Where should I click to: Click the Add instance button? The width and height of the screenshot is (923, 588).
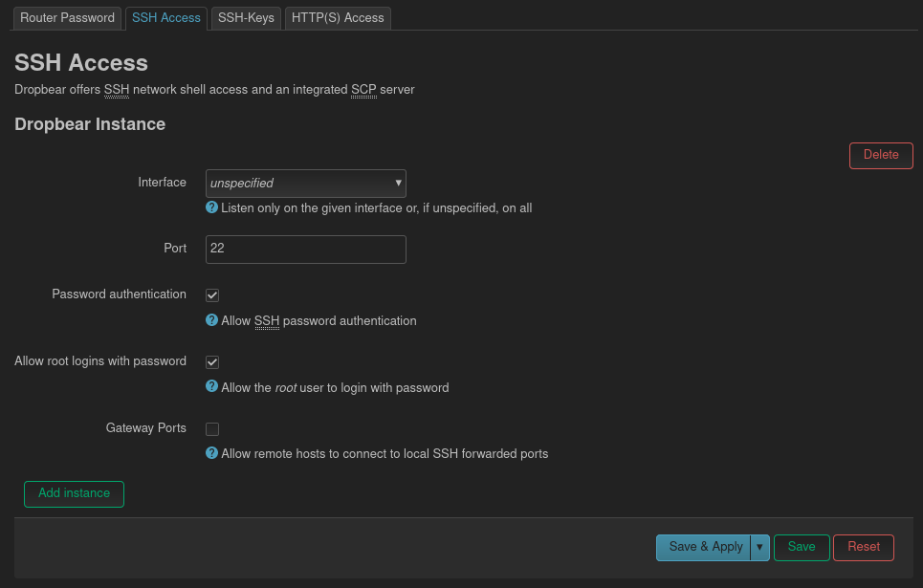coord(74,493)
